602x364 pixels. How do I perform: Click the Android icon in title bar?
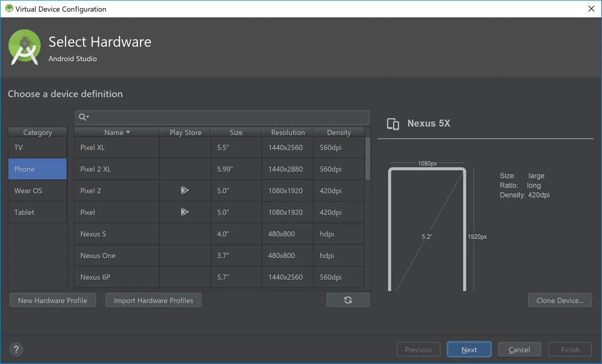(x=9, y=8)
